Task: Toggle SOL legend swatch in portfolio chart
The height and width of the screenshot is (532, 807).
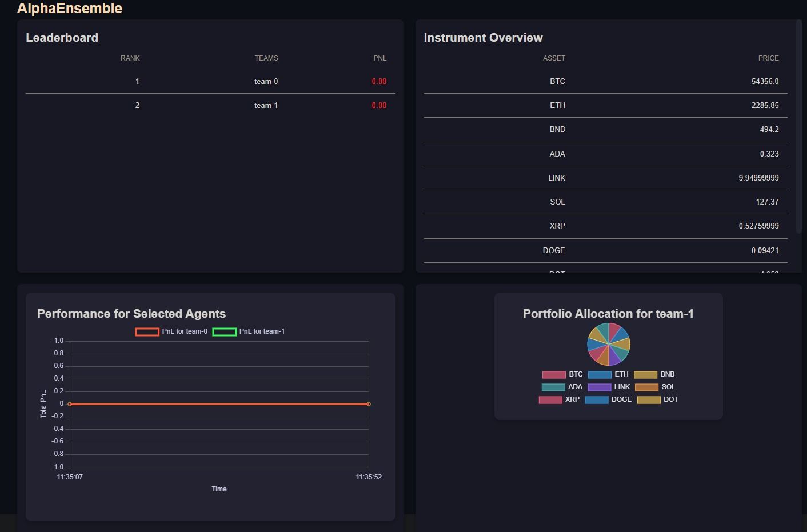Action: pyautogui.click(x=646, y=387)
